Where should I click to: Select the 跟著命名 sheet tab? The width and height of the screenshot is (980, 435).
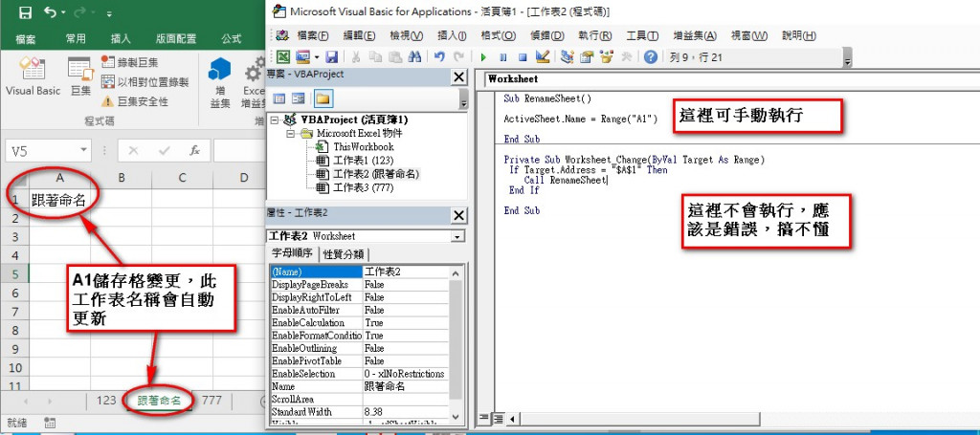(159, 401)
